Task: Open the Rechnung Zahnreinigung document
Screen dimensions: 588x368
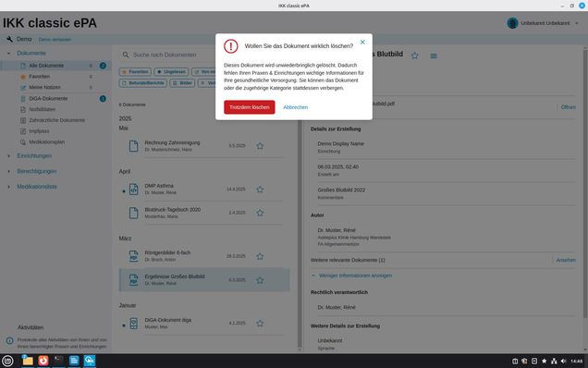Action: click(204, 146)
